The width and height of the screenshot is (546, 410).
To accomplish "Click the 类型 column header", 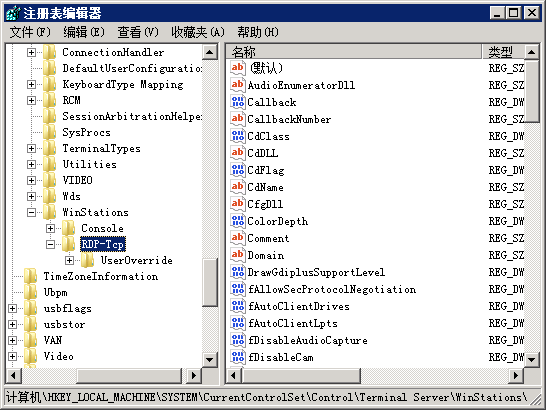I will coord(503,52).
